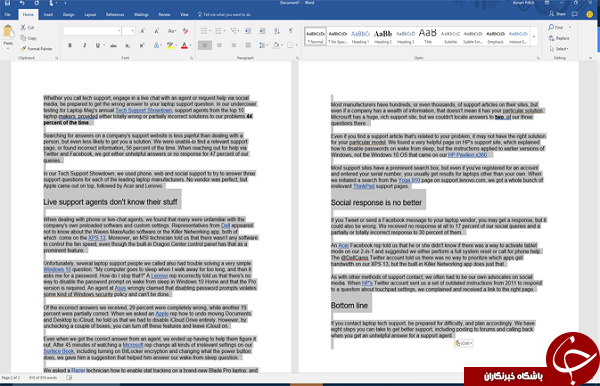Toggle italic formatting
The width and height of the screenshot is (600, 386).
tap(84, 46)
